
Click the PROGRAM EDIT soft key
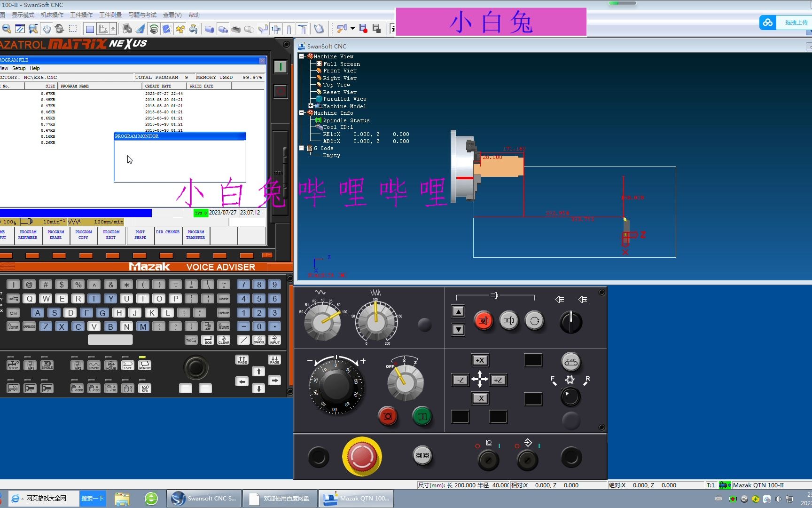click(111, 235)
